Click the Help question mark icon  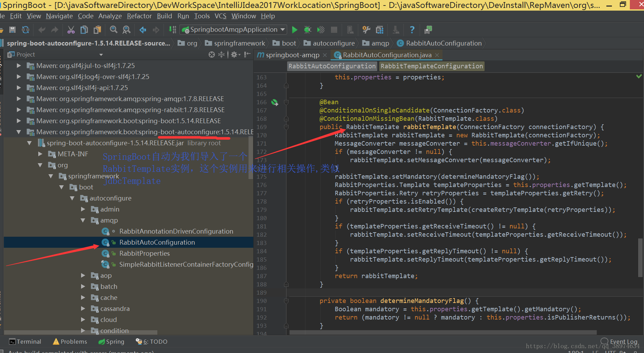(x=412, y=30)
